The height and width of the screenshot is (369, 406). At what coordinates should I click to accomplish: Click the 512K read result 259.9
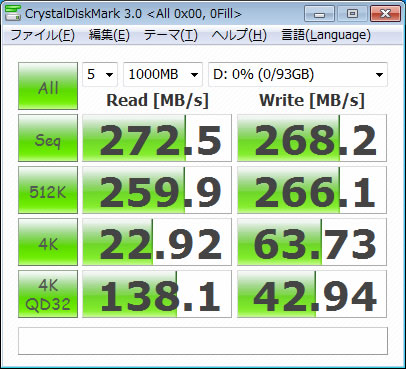click(x=157, y=190)
